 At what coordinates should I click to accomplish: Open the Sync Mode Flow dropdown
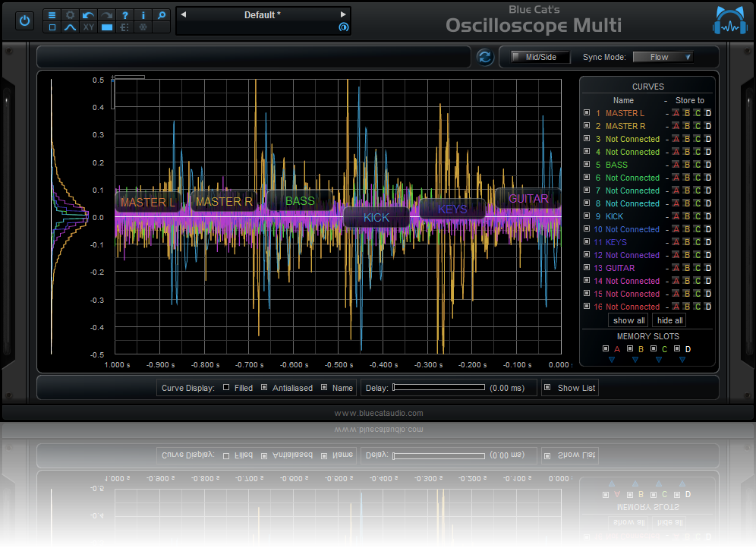[x=663, y=57]
